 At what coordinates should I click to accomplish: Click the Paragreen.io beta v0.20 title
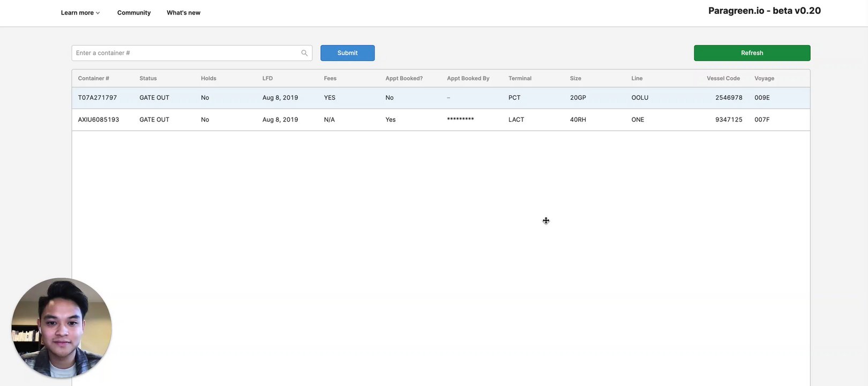[x=765, y=11]
